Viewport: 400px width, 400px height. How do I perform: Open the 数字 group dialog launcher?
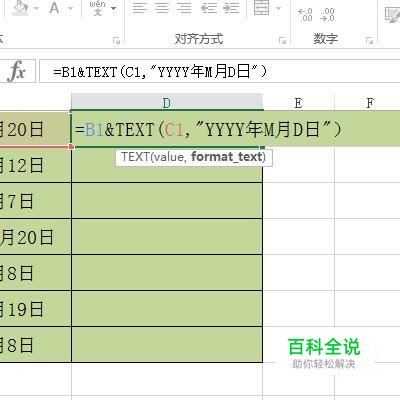tap(369, 41)
